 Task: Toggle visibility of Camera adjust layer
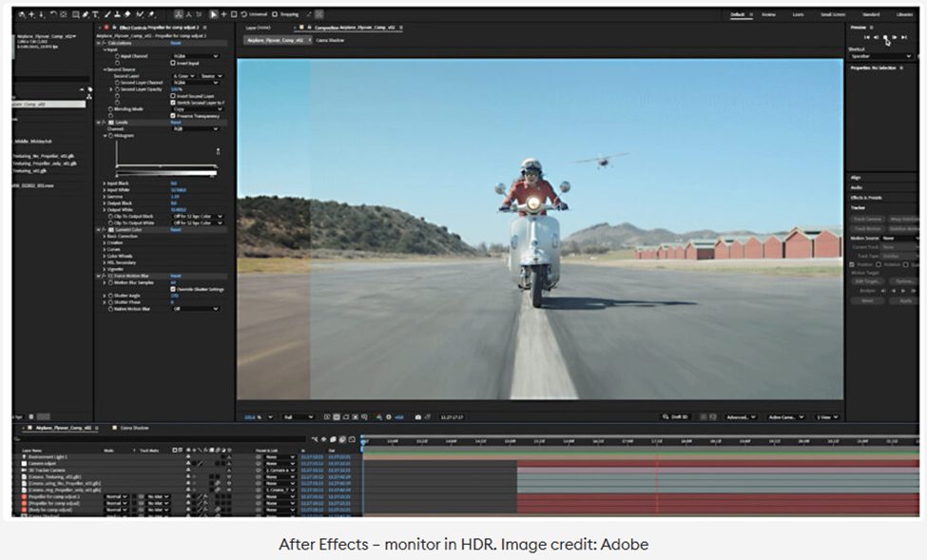(188, 464)
